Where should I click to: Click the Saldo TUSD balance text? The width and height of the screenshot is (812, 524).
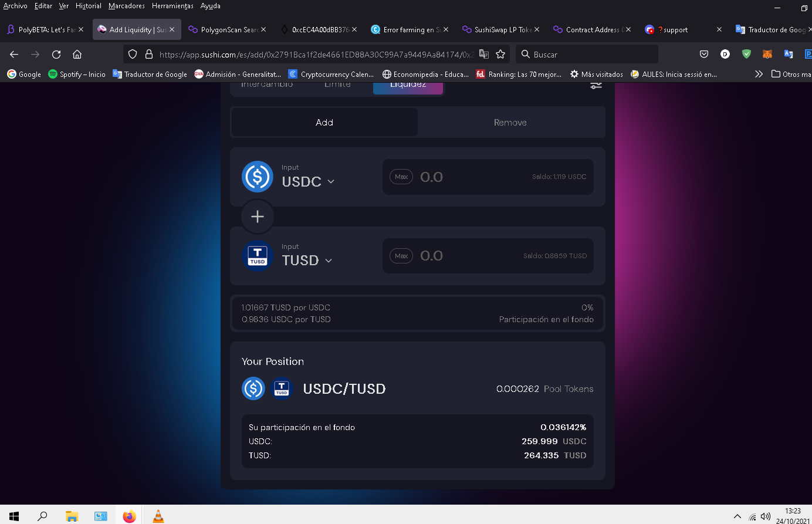[555, 256]
